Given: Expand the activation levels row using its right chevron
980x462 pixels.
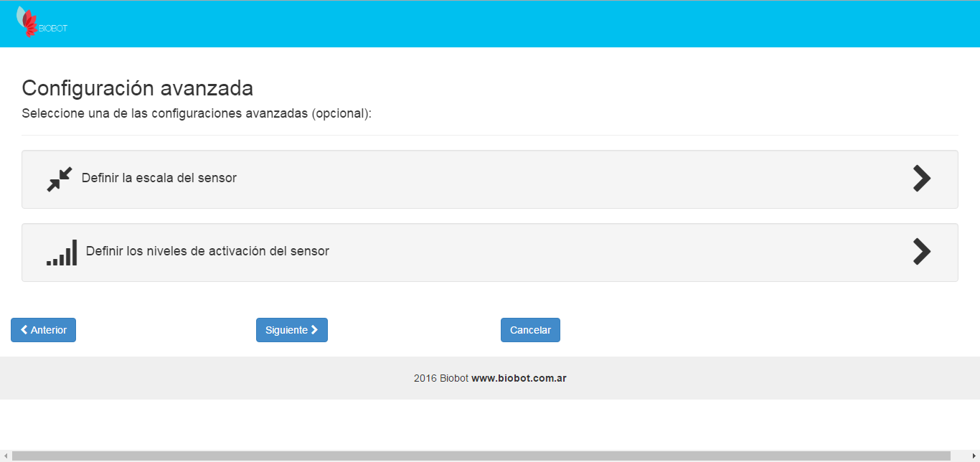Looking at the screenshot, I should coord(921,252).
